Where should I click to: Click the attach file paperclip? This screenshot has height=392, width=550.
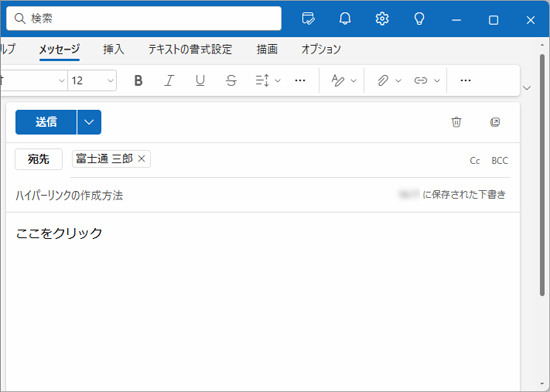[x=383, y=81]
